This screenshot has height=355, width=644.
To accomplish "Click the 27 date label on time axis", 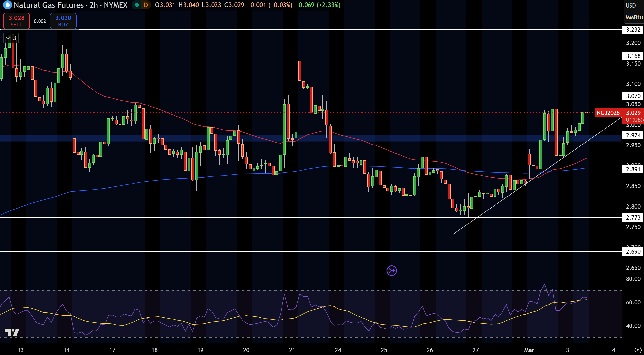I will click(x=475, y=350).
